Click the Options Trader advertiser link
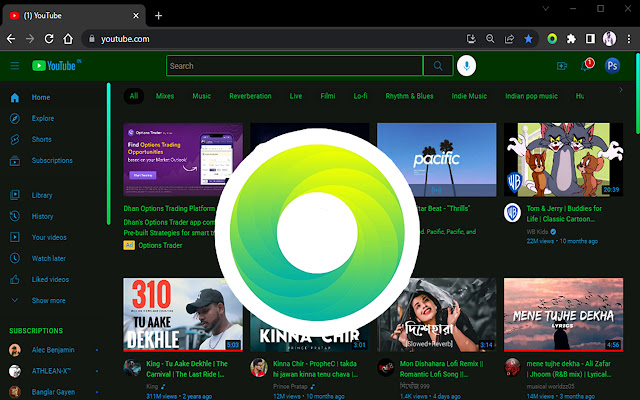This screenshot has height=400, width=640. (x=160, y=245)
